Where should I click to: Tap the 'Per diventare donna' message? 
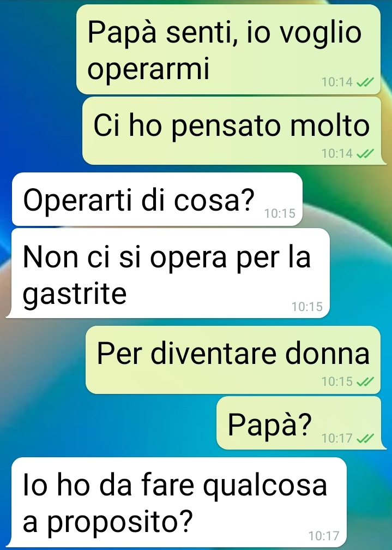pos(233,360)
